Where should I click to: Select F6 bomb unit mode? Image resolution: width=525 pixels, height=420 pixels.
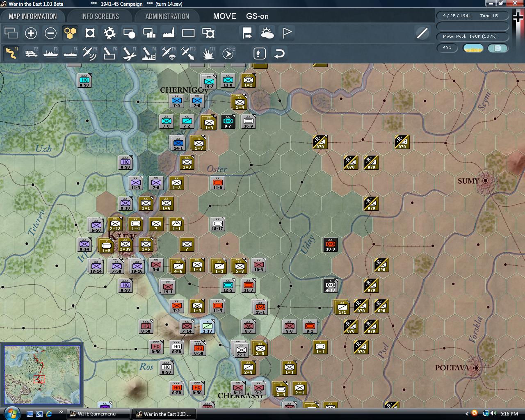(x=110, y=53)
